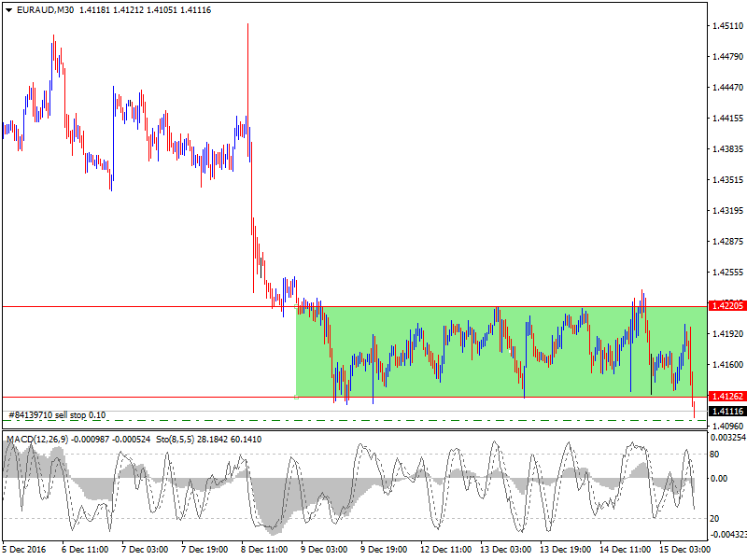The image size is (747, 560).
Task: Click the red 1.41262 price label
Action: 727,396
